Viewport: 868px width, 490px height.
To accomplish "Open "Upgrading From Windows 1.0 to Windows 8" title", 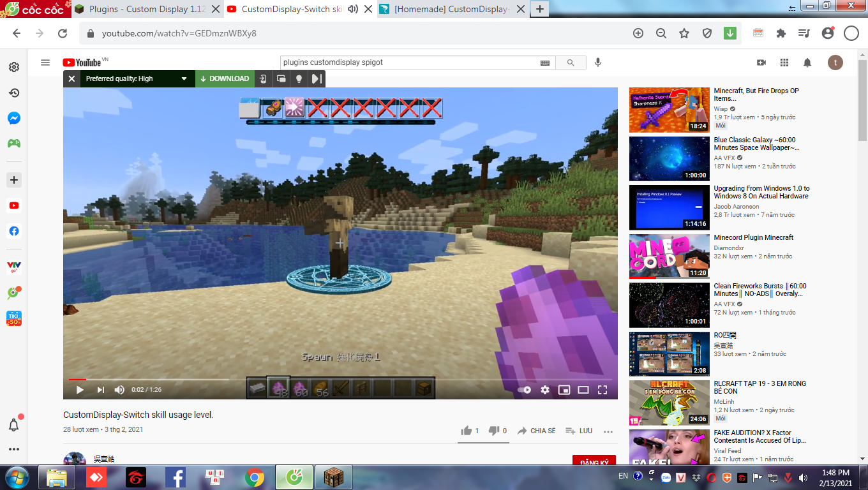I will click(x=761, y=192).
